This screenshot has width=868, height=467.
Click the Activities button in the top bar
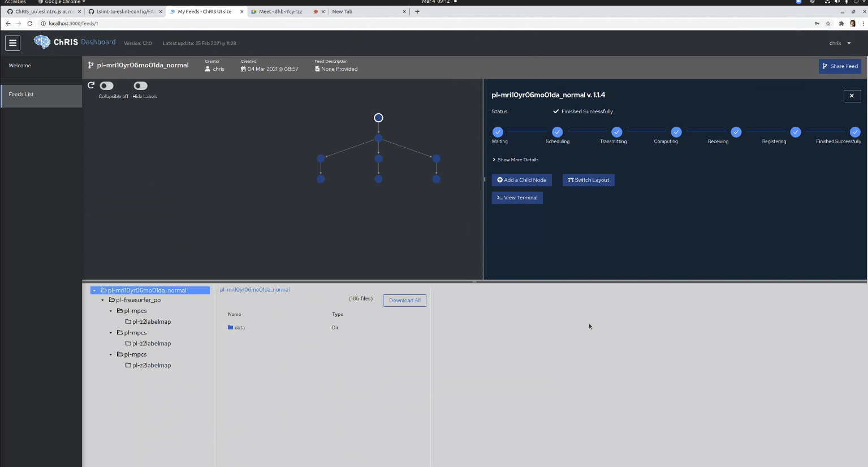(x=15, y=2)
